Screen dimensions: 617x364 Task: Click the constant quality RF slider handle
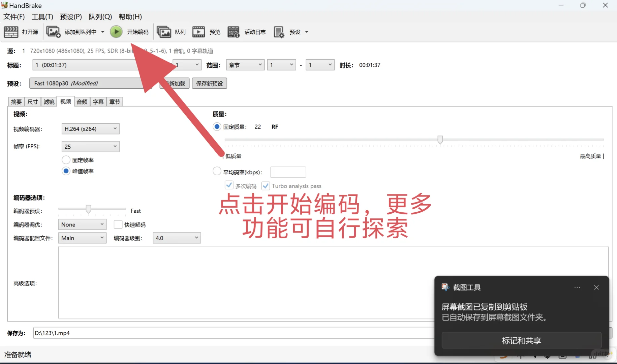coord(440,140)
